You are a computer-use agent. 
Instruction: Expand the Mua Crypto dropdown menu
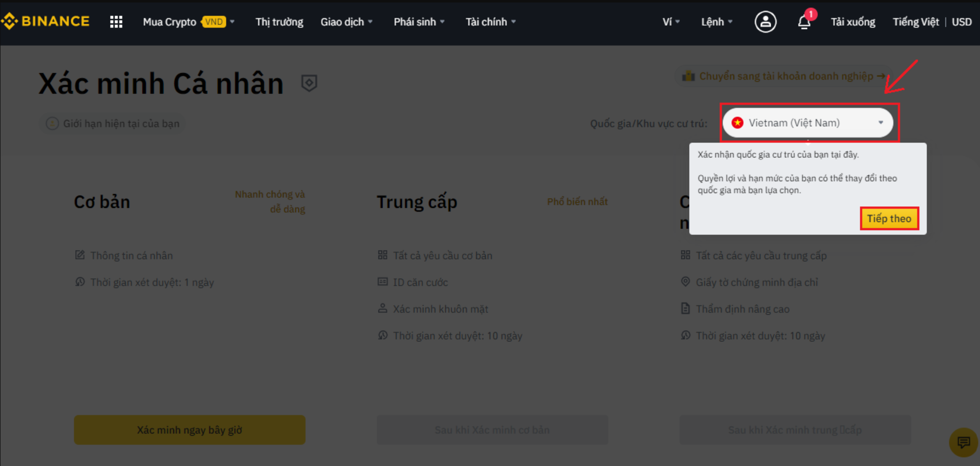click(x=189, y=22)
